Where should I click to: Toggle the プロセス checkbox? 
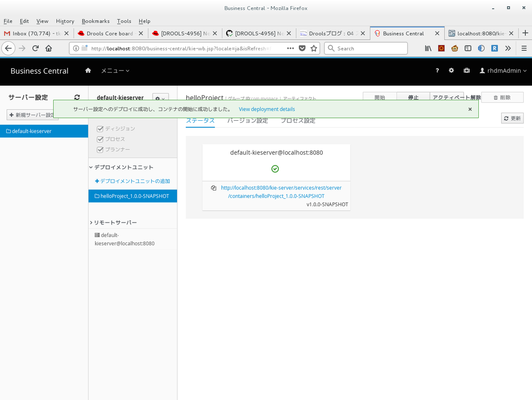(x=100, y=139)
